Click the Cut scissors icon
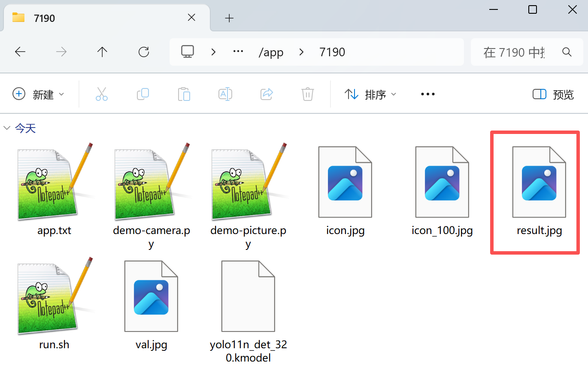588x383 pixels. 102,94
